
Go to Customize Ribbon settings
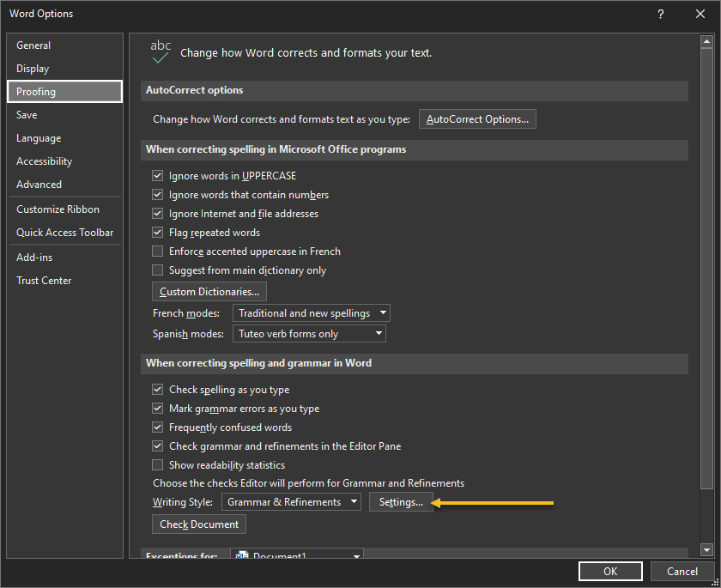tap(58, 209)
